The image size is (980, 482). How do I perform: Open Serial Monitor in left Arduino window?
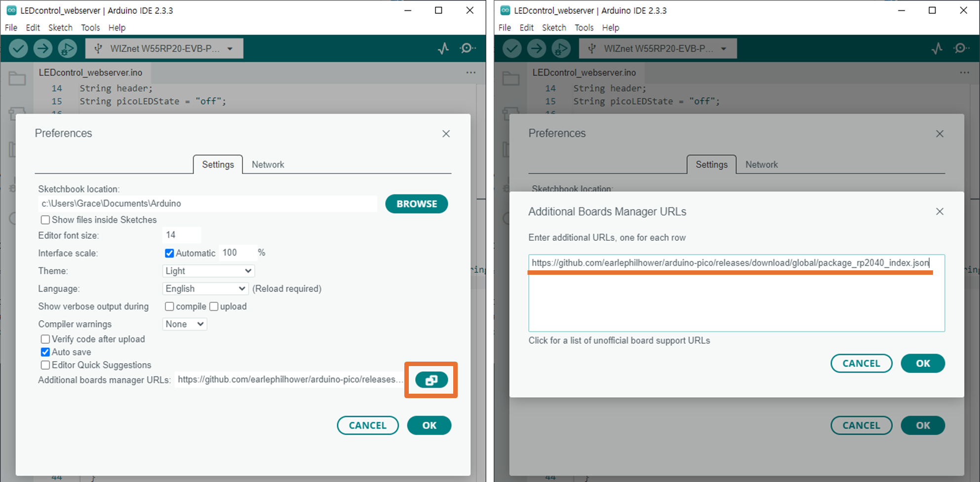[x=467, y=48]
